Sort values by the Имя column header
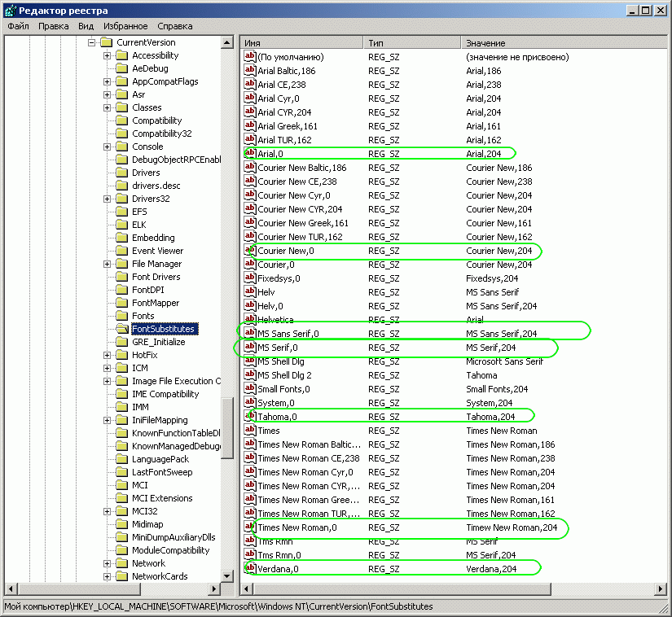Screen dimensions: 672x617 (x=301, y=42)
